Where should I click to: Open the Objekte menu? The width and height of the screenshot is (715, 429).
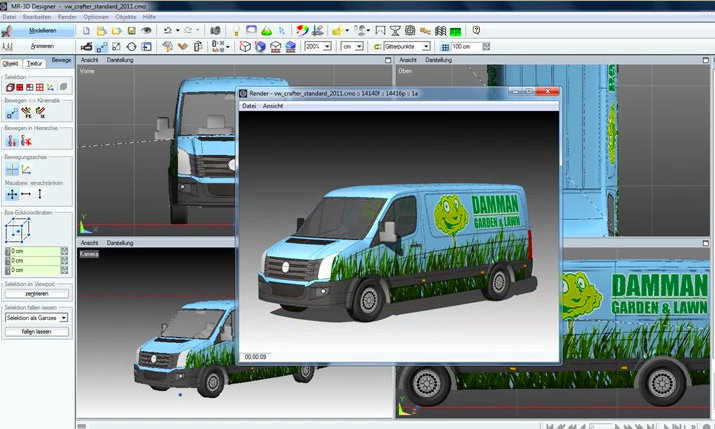coord(125,17)
